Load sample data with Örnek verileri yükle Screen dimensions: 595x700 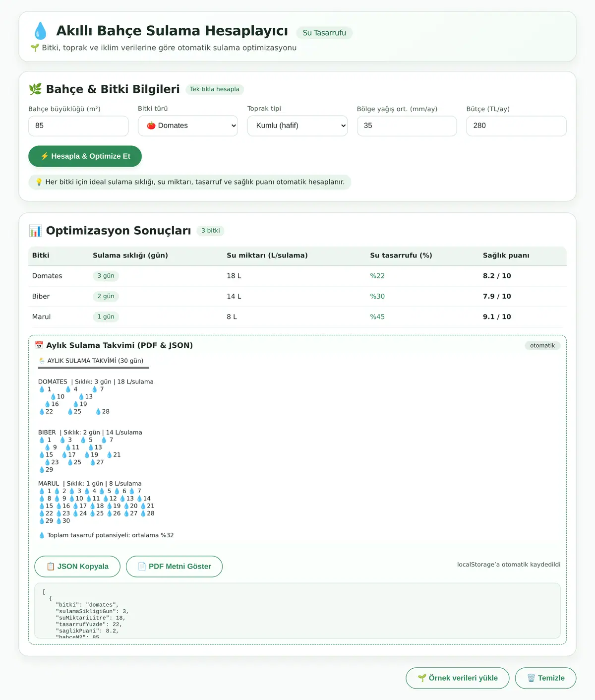(458, 678)
